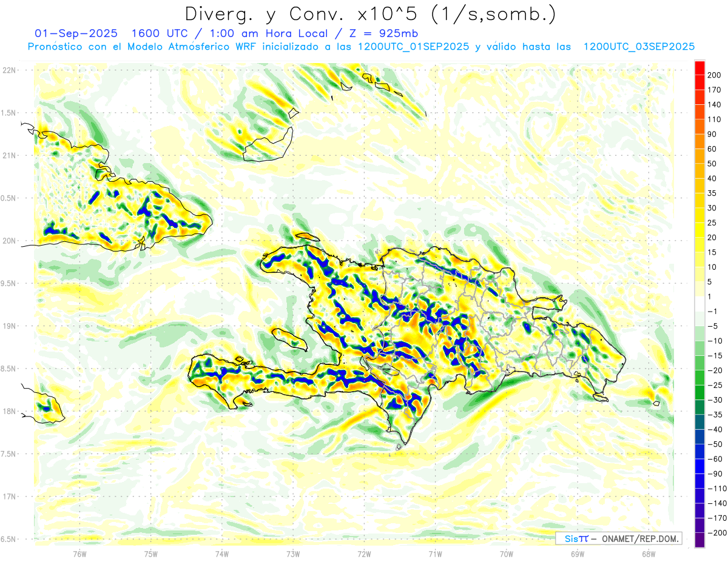Click the red top segment of color scale
This screenshot has width=728, height=562.
pos(699,67)
